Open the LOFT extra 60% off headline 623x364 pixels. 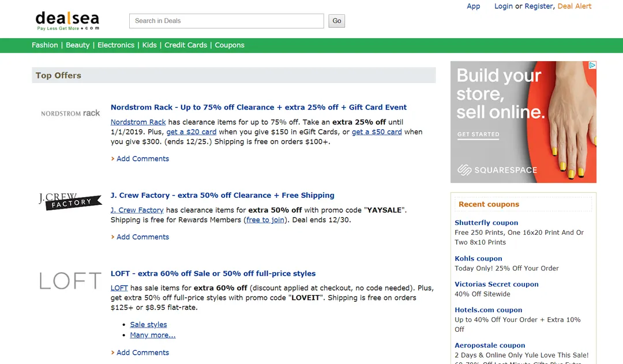pos(213,273)
